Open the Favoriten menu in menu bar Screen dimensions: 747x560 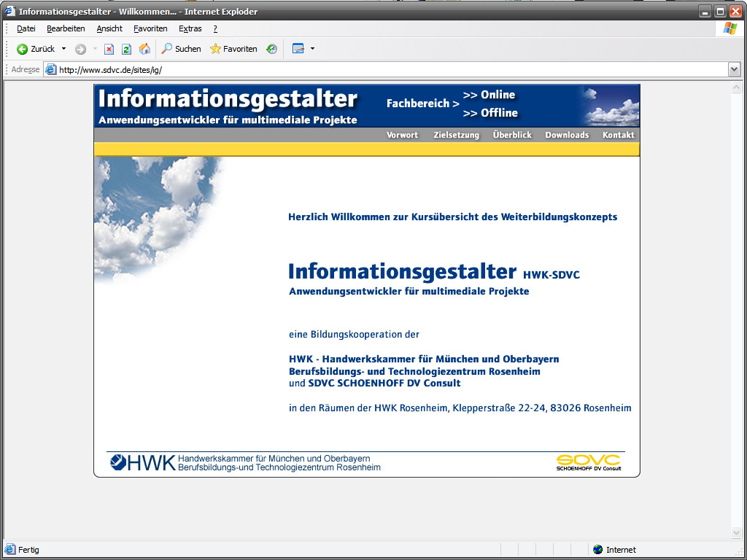point(150,28)
